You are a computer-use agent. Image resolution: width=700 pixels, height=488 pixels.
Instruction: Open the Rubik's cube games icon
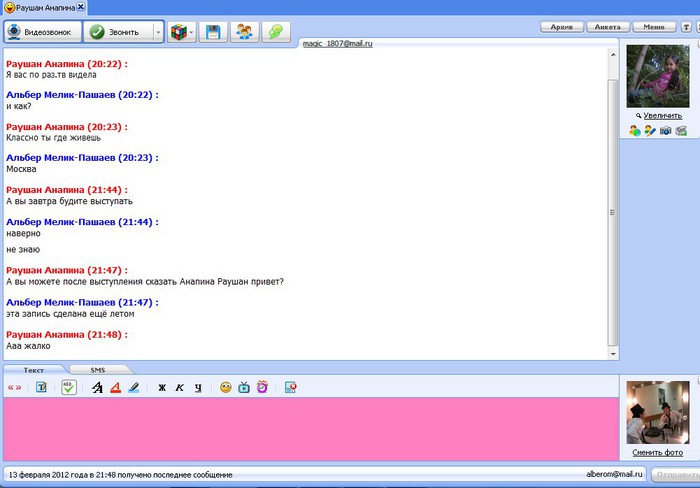178,32
